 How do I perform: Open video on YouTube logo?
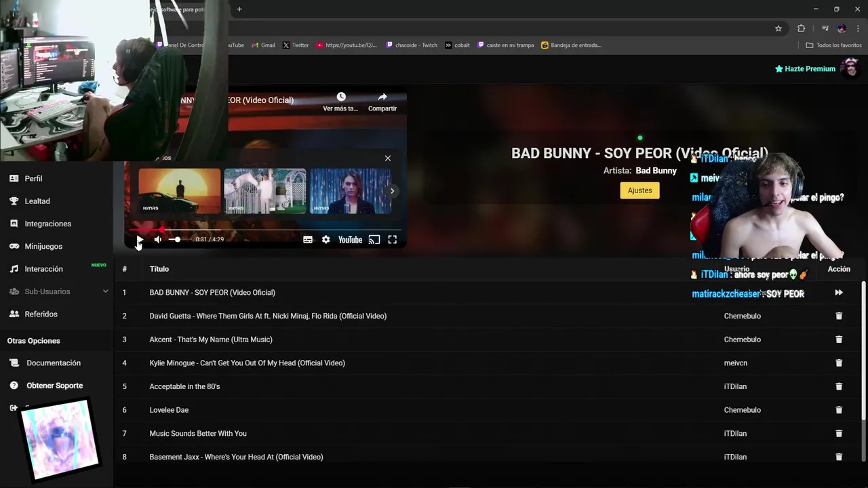click(x=350, y=239)
